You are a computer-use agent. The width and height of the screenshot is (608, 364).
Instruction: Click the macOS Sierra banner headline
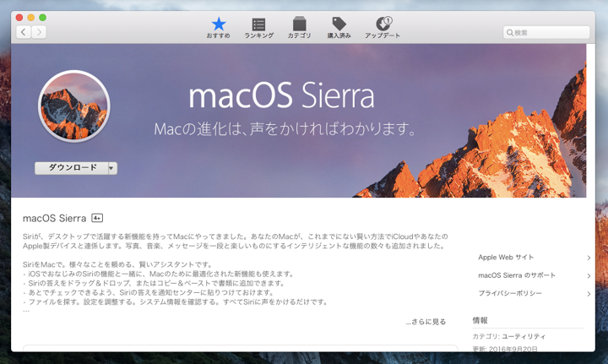(x=281, y=95)
